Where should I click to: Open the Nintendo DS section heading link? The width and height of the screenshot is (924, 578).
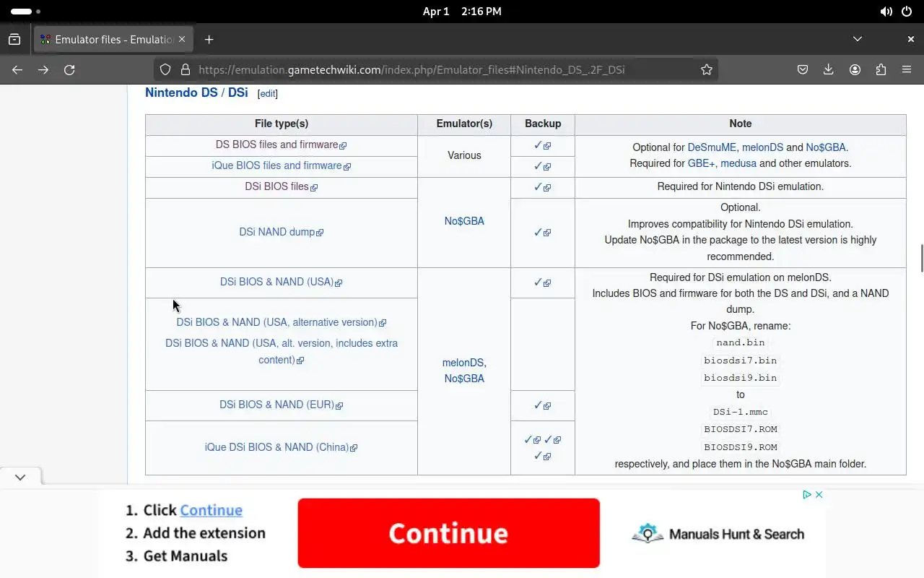pyautogui.click(x=181, y=92)
